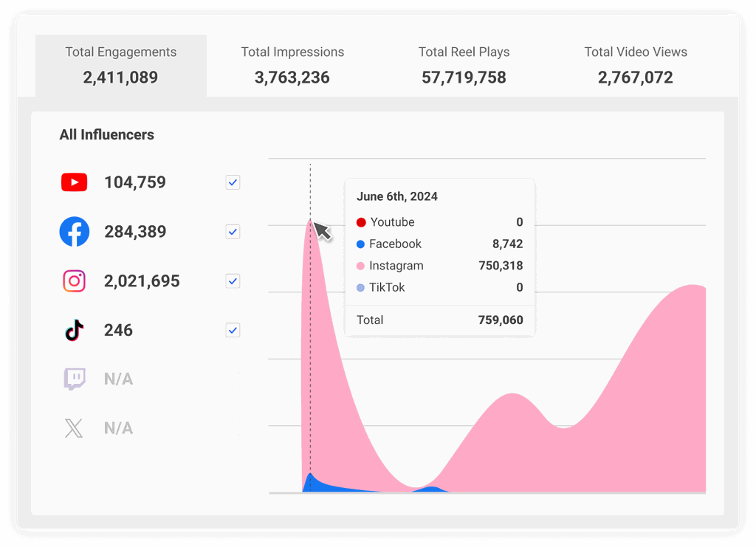756x547 pixels.
Task: Click the pink Instagram legend dot
Action: click(x=361, y=266)
